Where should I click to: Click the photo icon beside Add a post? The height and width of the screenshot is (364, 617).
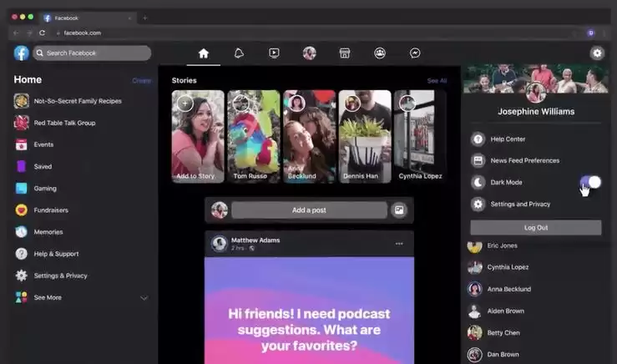coord(399,210)
